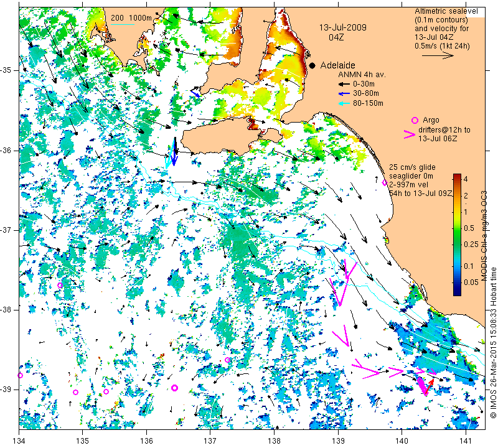498x448 pixels.
Task: Click the green 0.5 level on the colorbar
Action: 457,228
